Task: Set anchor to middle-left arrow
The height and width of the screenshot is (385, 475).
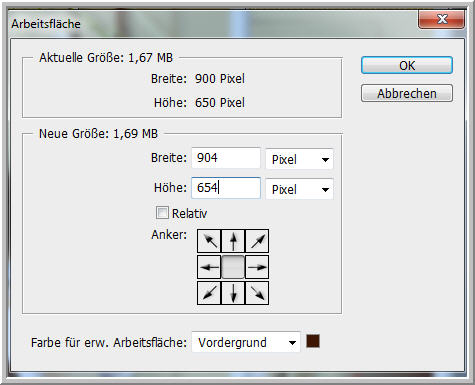Action: (x=209, y=267)
